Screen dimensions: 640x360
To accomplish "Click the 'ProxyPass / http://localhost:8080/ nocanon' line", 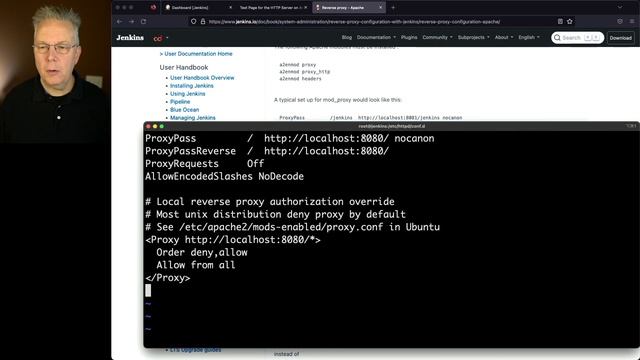I will (290, 138).
